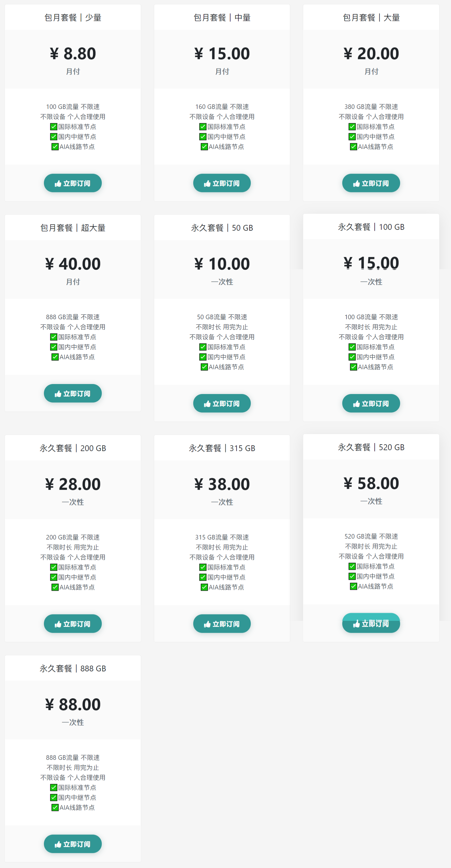Click thumbs-up icon on 888 GB permanent plan button
Image resolution: width=451 pixels, height=868 pixels.
coord(58,845)
